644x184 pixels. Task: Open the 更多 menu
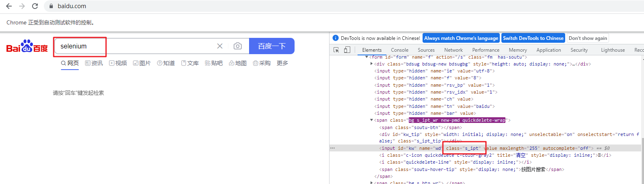pyautogui.click(x=282, y=63)
